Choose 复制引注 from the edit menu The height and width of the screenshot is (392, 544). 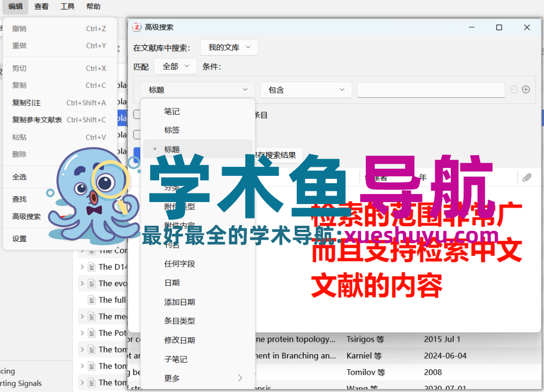click(x=59, y=103)
